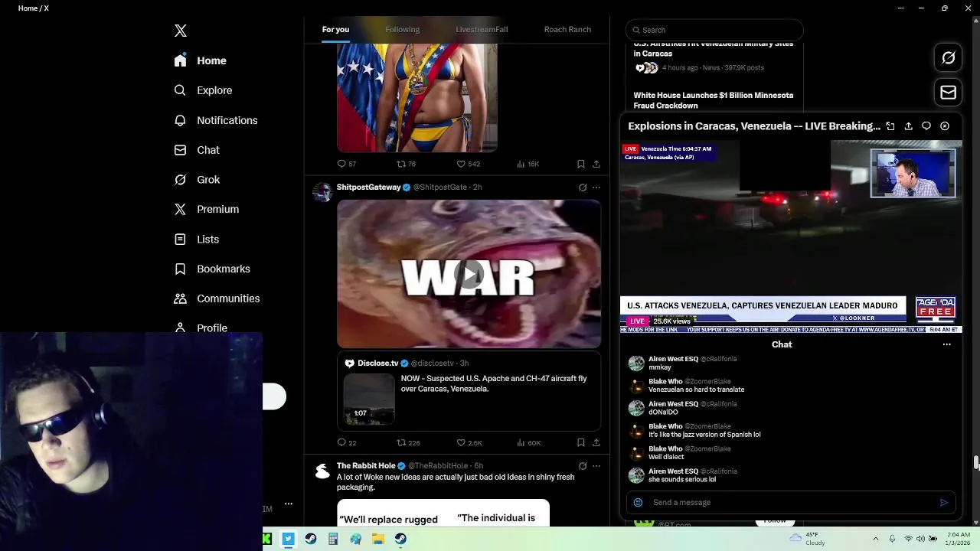980x551 pixels.
Task: Open the Twitter app in the taskbar
Action: pyautogui.click(x=288, y=539)
